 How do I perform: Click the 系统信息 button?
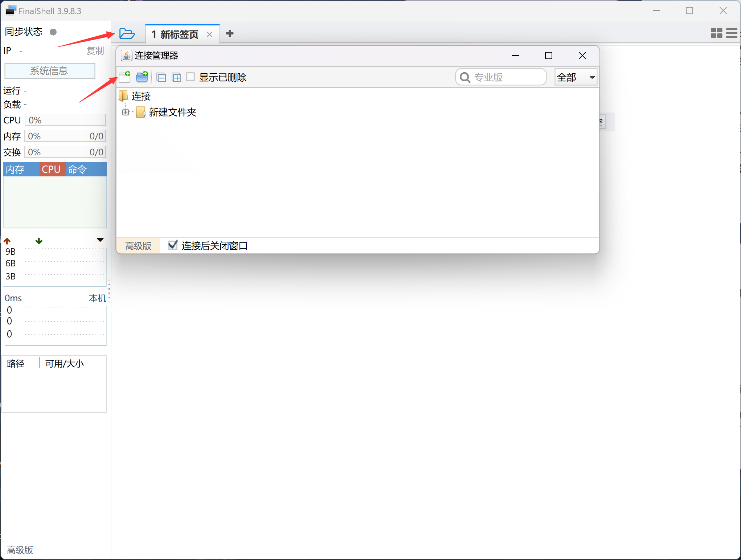click(50, 71)
